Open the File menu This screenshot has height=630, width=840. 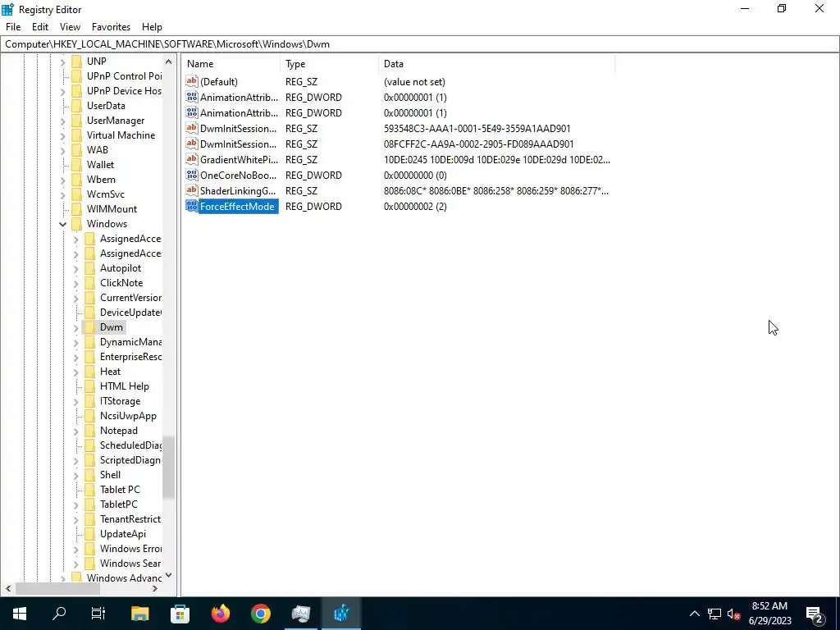tap(13, 27)
